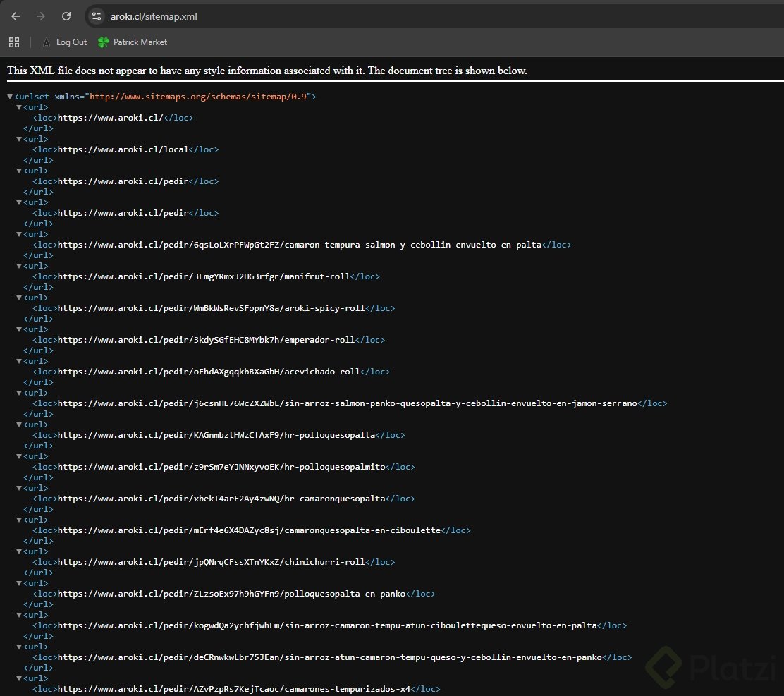The image size is (784, 696).
Task: Click the chimichurri-roll URL text
Action: (x=211, y=562)
